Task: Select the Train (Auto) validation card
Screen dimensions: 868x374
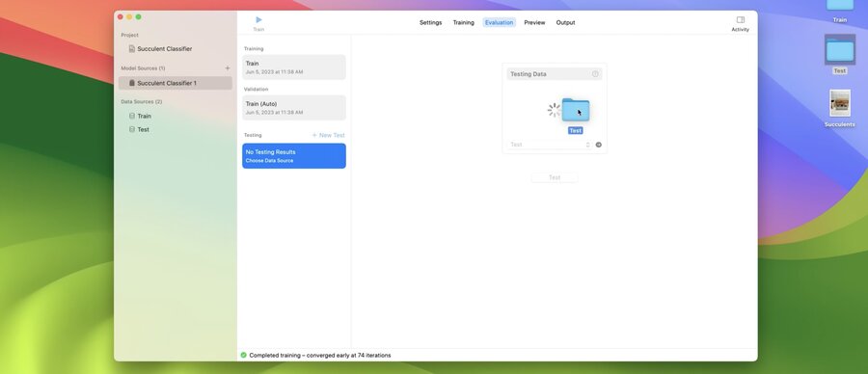Action: tap(294, 107)
